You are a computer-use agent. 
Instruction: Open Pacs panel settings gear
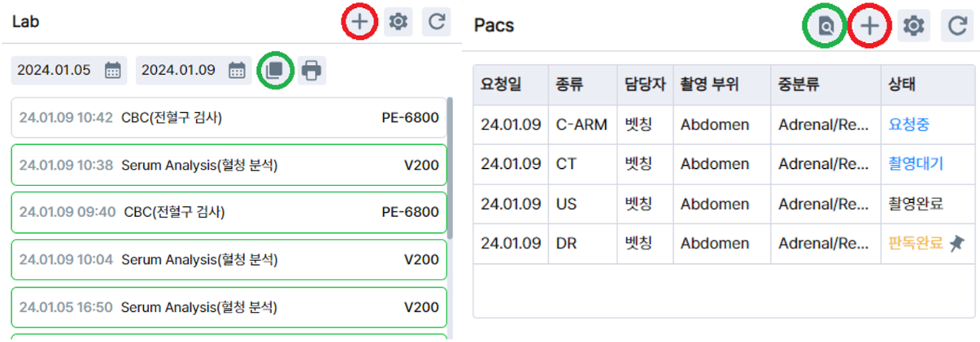[914, 26]
